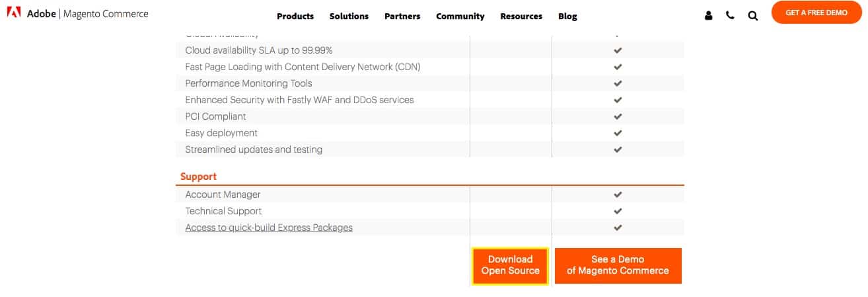Viewport: 868px width, 297px height.
Task: Open the Community menu
Action: pos(460,16)
